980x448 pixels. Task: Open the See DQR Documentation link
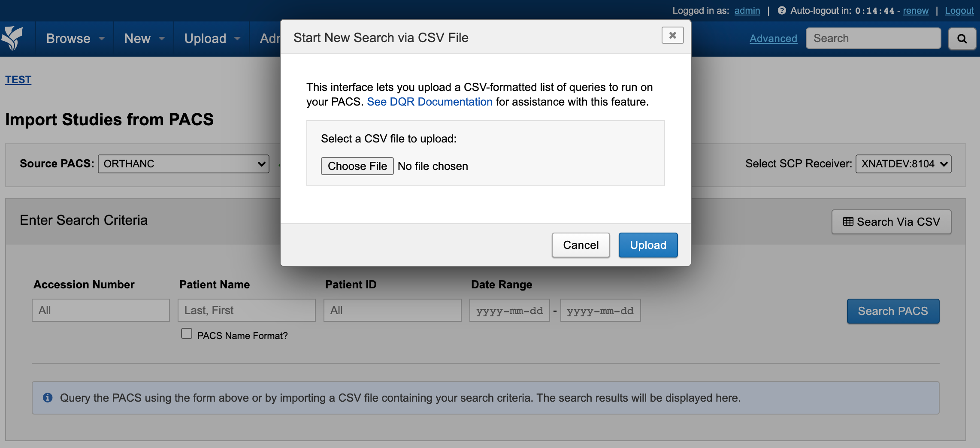430,102
